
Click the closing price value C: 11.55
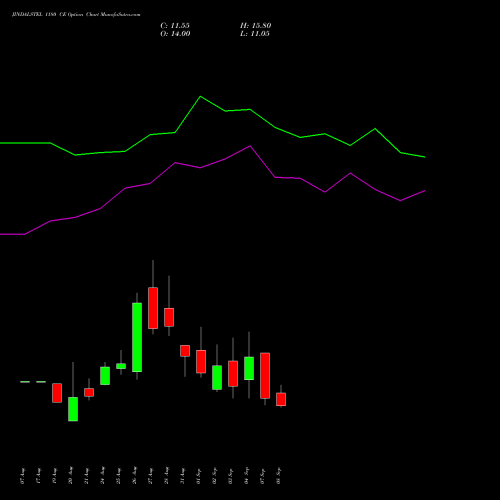(175, 26)
